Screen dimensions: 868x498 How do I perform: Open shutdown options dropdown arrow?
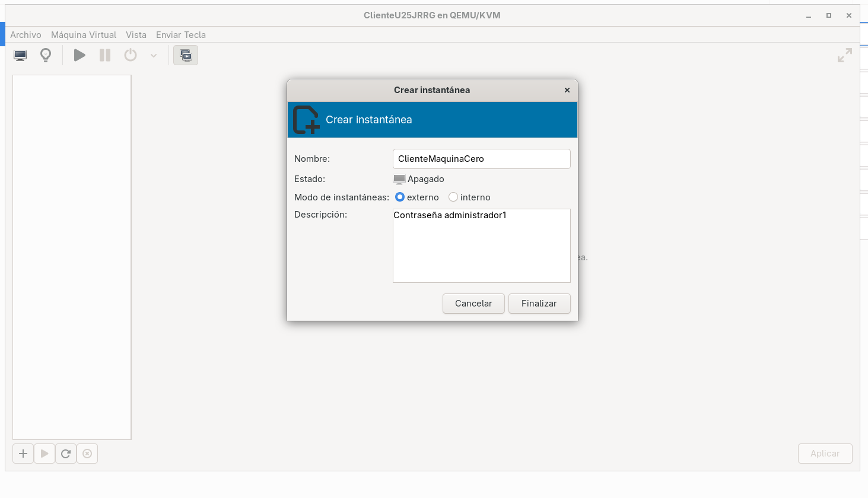[154, 56]
